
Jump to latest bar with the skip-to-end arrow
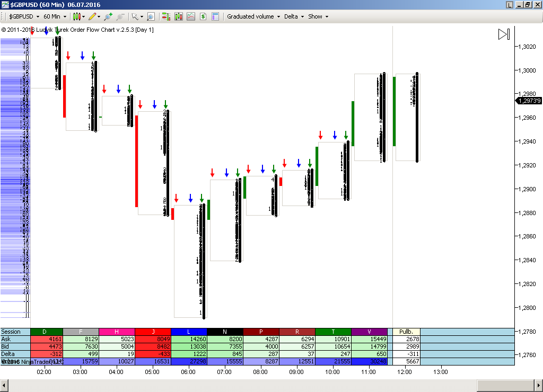(x=504, y=34)
